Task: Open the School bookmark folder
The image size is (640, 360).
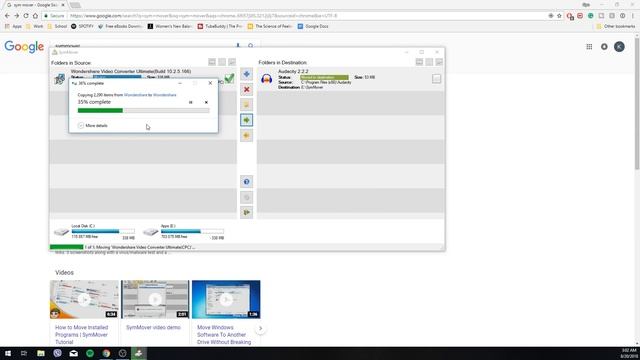Action: coord(57,26)
